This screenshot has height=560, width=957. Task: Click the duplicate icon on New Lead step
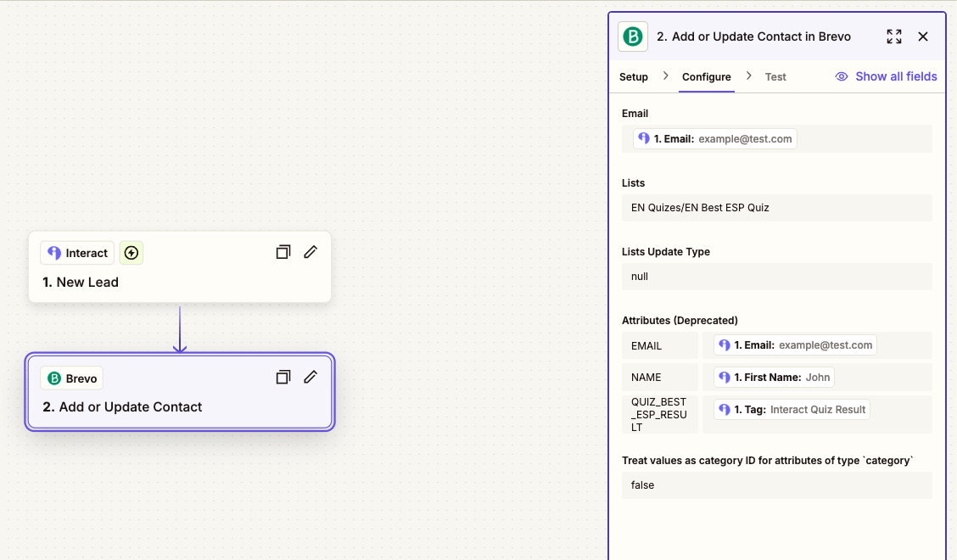tap(283, 252)
